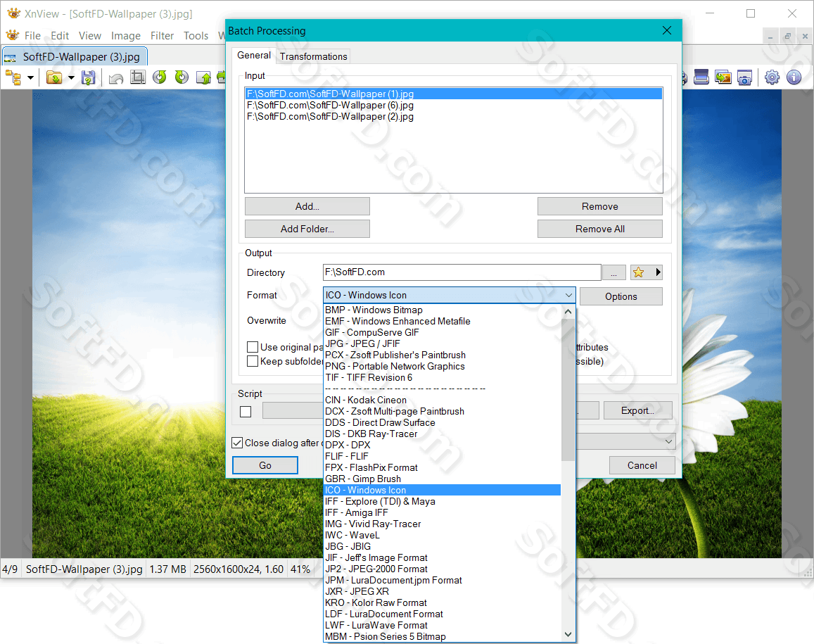This screenshot has height=644, width=814.
Task: Click the scanner Acquire toolbar icon
Action: [701, 77]
